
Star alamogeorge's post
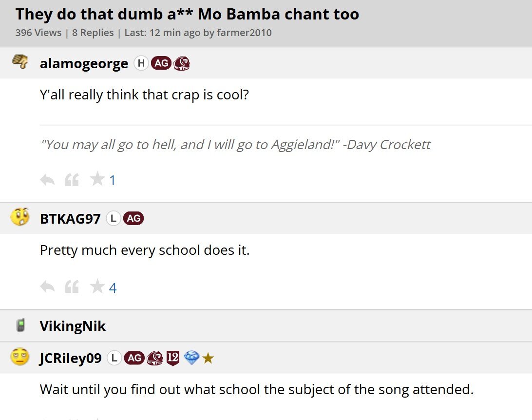(97, 180)
